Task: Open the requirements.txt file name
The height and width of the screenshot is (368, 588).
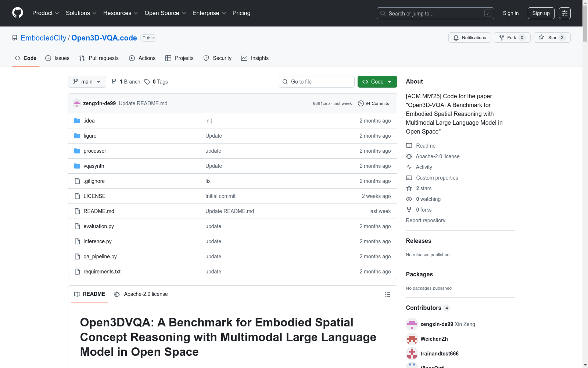Action: 102,272
